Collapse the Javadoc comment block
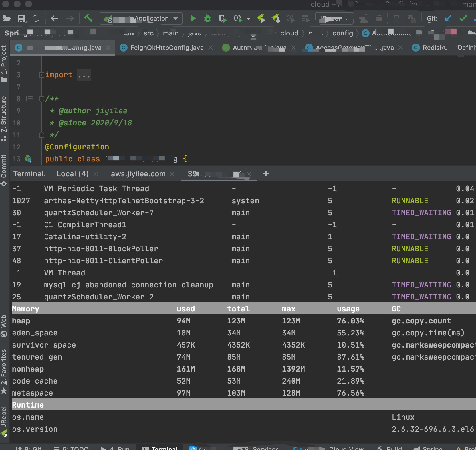The height and width of the screenshot is (450, 476). tap(42, 99)
